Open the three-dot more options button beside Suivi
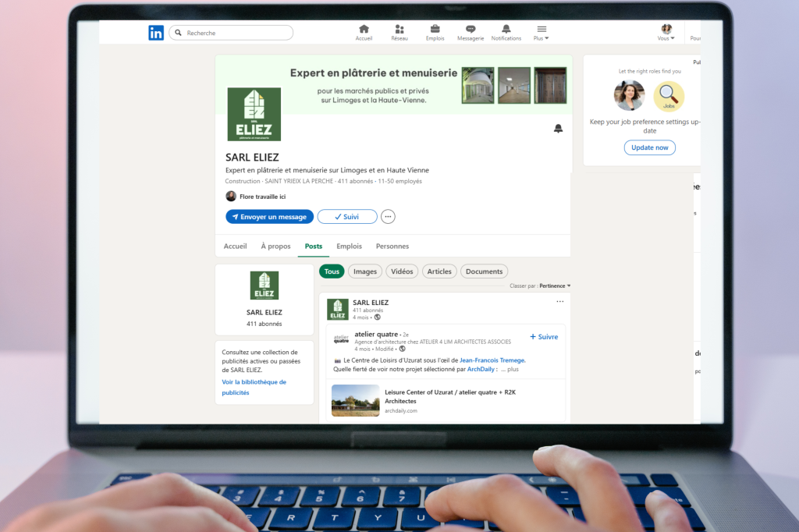 click(x=388, y=217)
